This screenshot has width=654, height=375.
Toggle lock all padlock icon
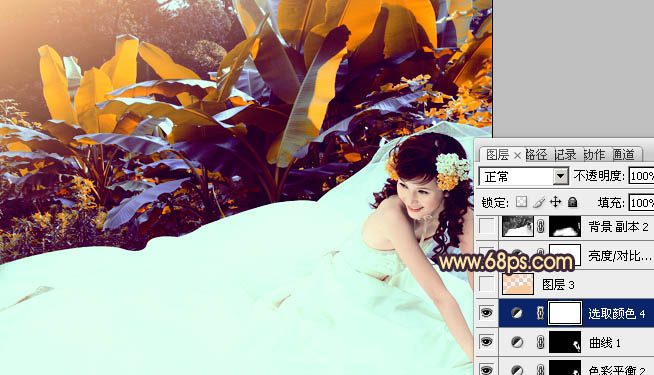(573, 202)
